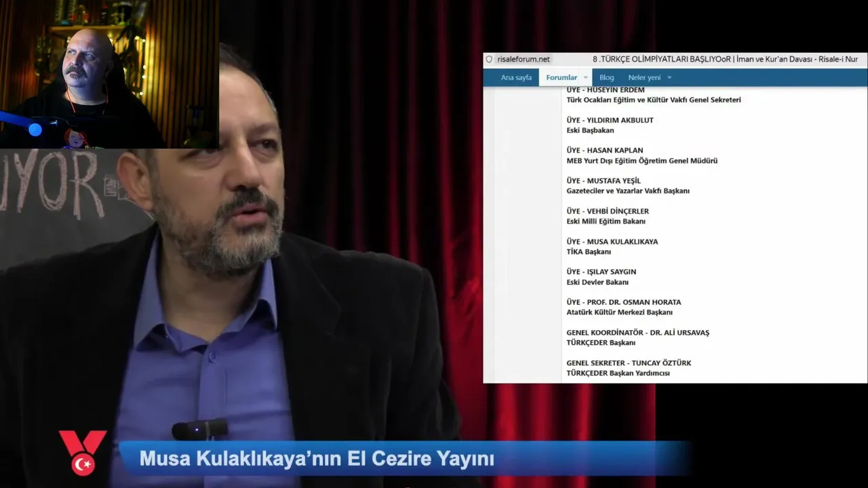868x488 pixels.
Task: Click 'GENEL SEKRETER - TUNCAY ÖZTÜRK'
Action: (629, 363)
